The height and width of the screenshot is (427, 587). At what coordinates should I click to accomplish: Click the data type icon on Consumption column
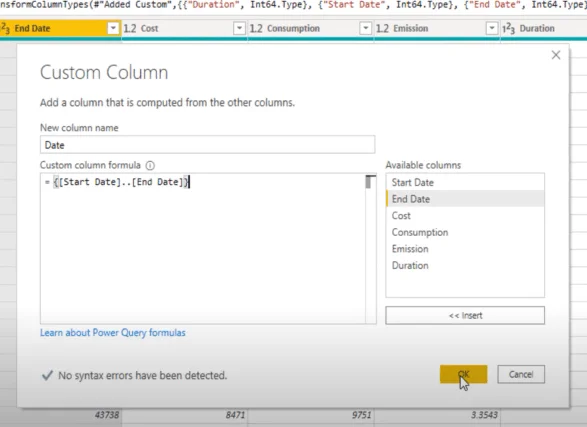point(256,28)
